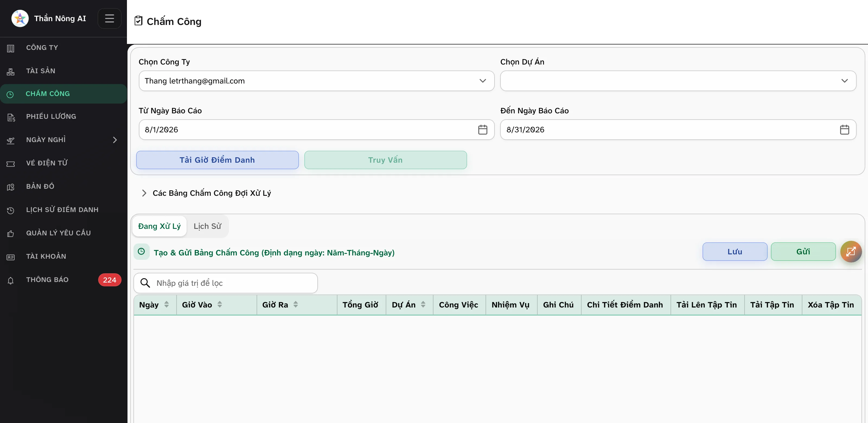Click the orange expand fullscreen button
This screenshot has width=868, height=423.
click(851, 252)
